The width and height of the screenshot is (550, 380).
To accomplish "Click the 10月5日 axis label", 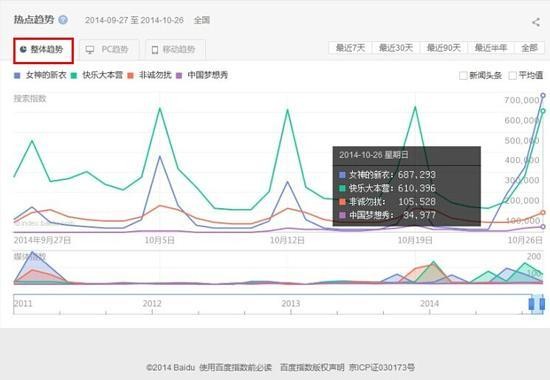I will [x=160, y=240].
